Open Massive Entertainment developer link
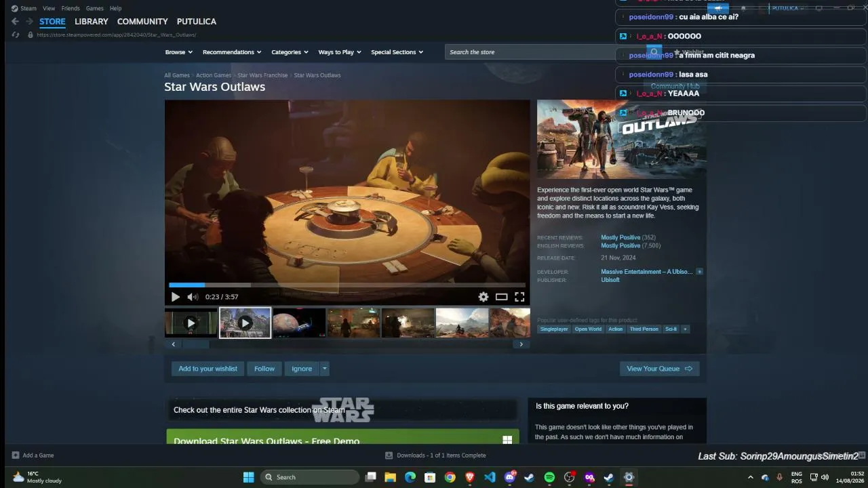Screen dimensions: 868x488 [x=647, y=272]
